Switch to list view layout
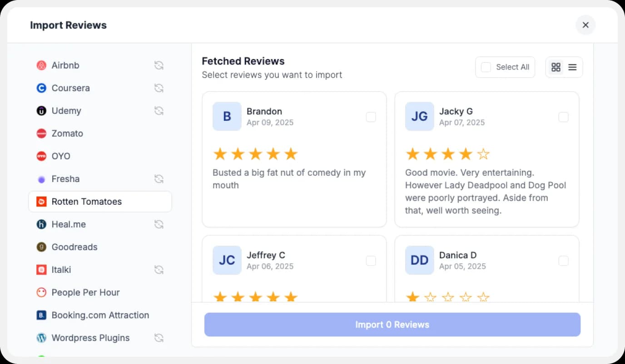 tap(572, 67)
